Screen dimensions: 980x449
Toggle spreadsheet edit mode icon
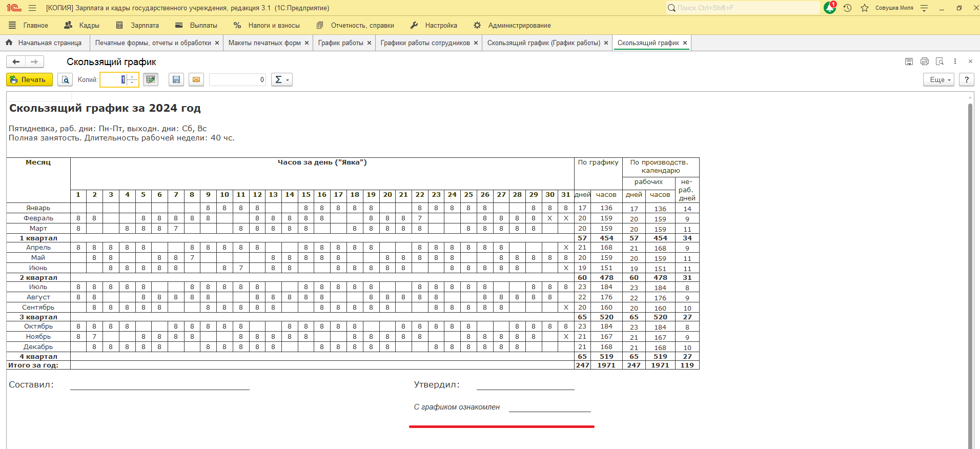(150, 79)
